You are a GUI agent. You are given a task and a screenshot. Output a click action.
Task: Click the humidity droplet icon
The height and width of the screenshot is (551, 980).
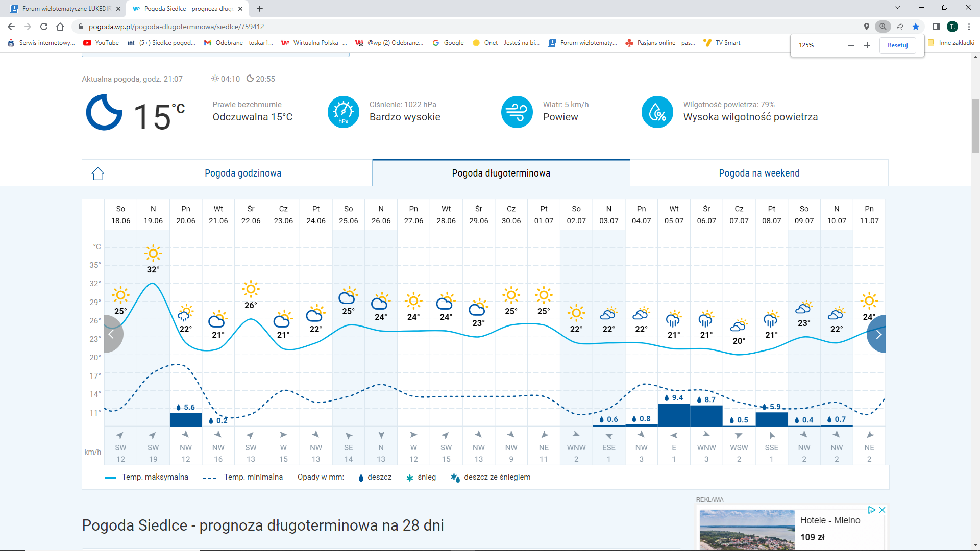tap(657, 112)
